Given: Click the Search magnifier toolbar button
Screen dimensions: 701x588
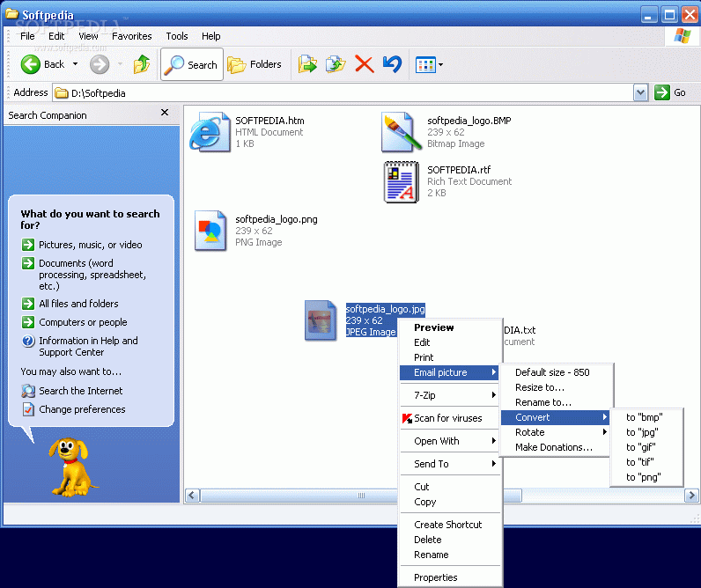Looking at the screenshot, I should (192, 64).
